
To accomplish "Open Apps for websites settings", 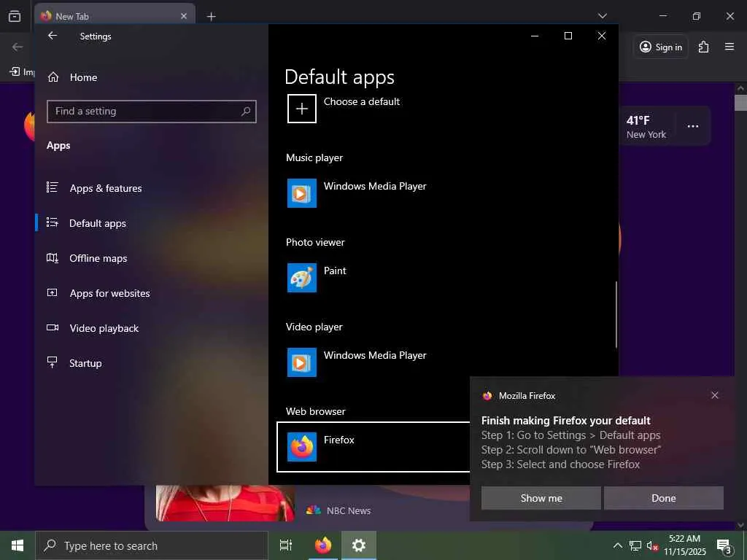I will point(152,293).
